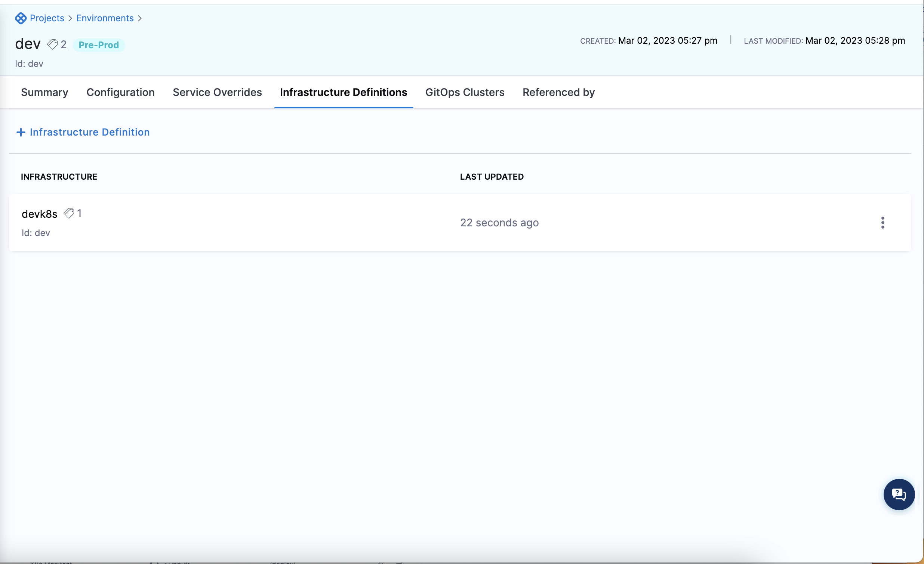This screenshot has width=924, height=564.
Task: Click the tag icon next to devk8s
Action: [x=69, y=213]
